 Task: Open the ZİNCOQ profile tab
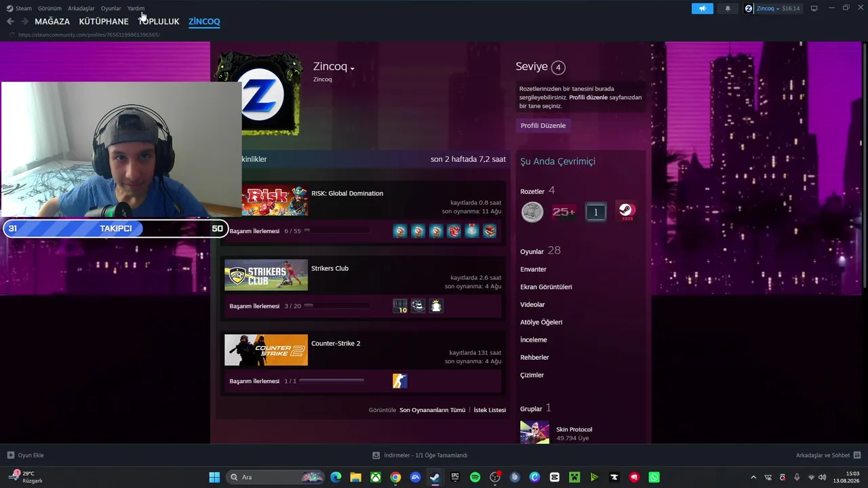pos(204,22)
